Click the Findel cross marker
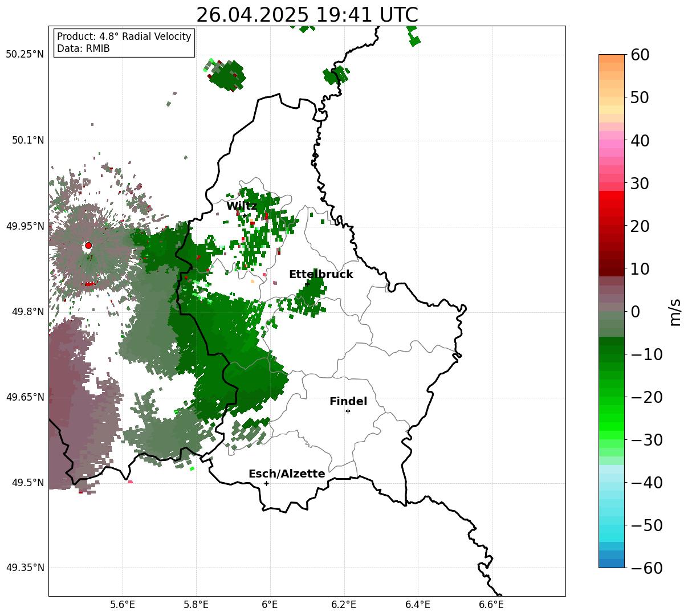 pyautogui.click(x=348, y=411)
